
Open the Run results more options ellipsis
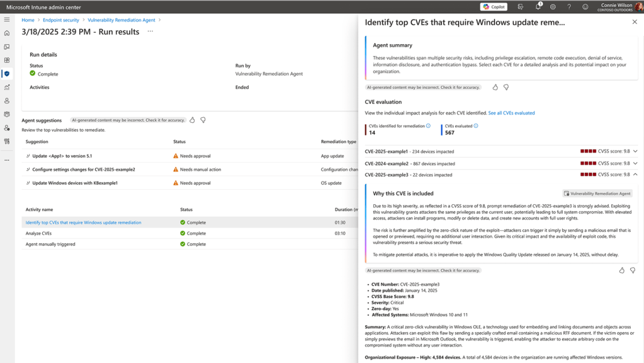[150, 32]
